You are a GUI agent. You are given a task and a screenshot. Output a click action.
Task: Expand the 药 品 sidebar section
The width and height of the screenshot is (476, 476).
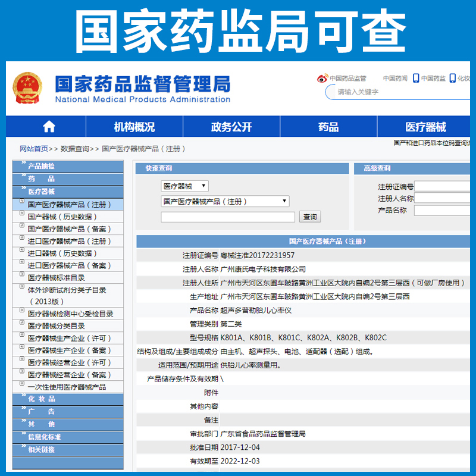(x=68, y=179)
